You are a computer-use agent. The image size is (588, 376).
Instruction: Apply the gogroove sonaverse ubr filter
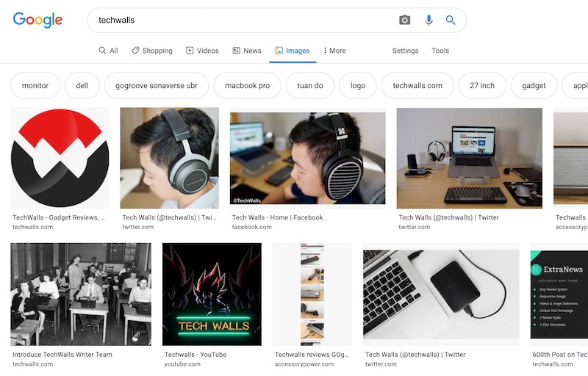click(x=157, y=85)
